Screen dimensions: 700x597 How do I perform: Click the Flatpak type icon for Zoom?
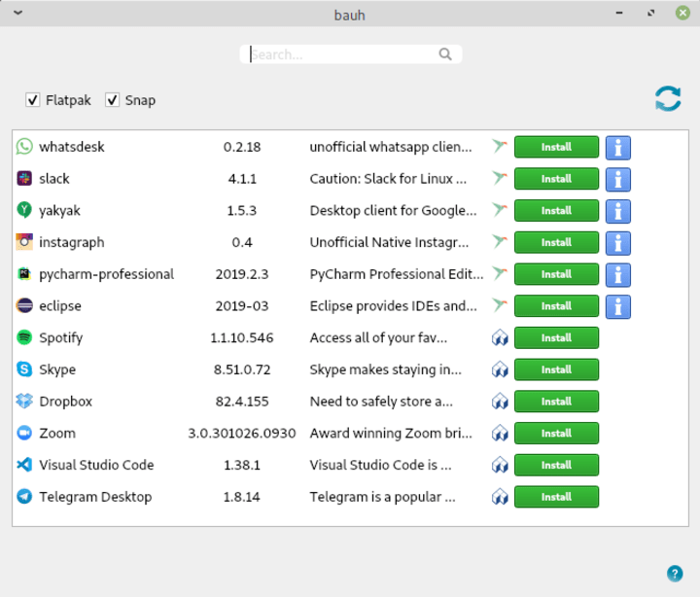click(500, 433)
